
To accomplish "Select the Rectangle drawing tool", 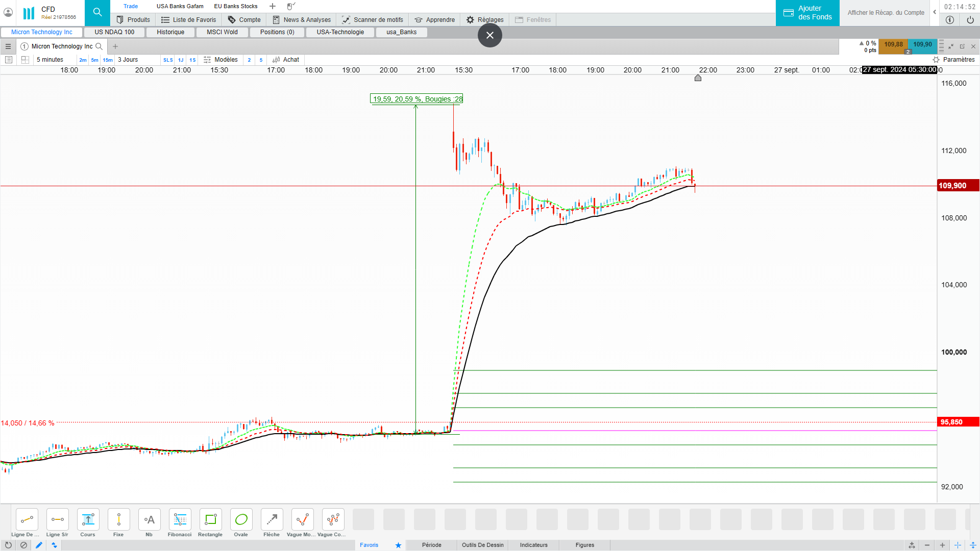I will [210, 520].
